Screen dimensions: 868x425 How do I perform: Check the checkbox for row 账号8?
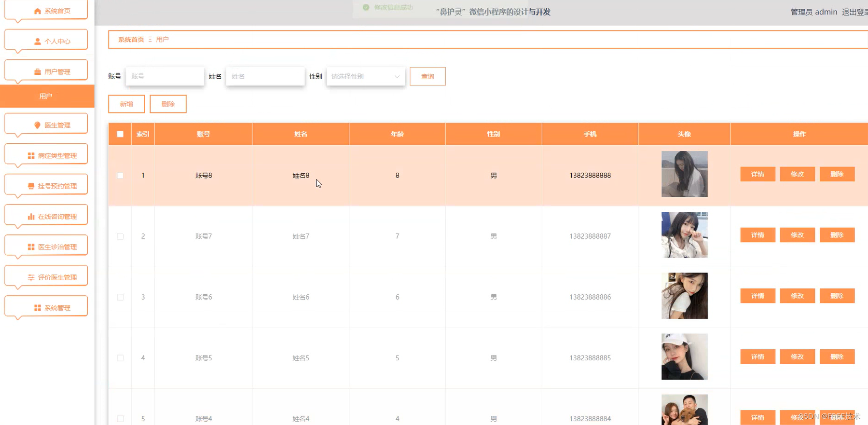click(120, 176)
